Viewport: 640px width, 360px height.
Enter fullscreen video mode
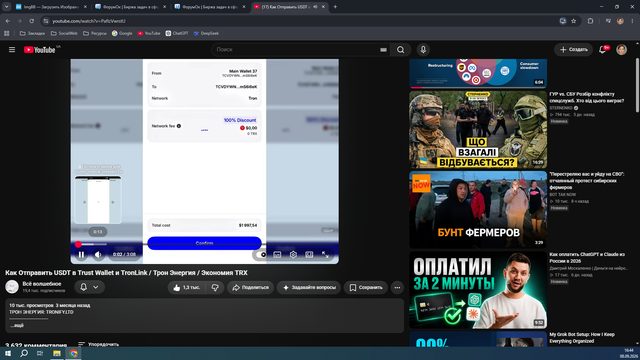[x=325, y=254]
